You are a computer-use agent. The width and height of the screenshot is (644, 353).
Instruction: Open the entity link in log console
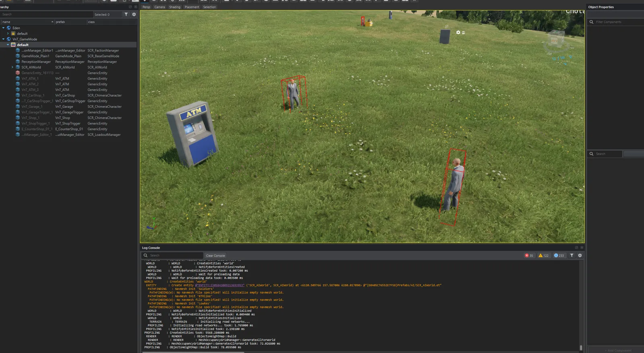220,285
